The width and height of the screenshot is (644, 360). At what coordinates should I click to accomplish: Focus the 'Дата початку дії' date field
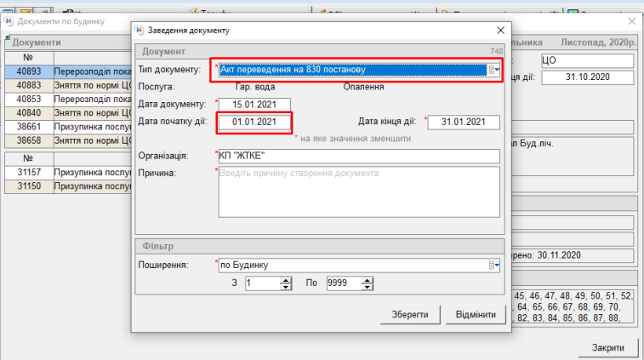tap(254, 122)
